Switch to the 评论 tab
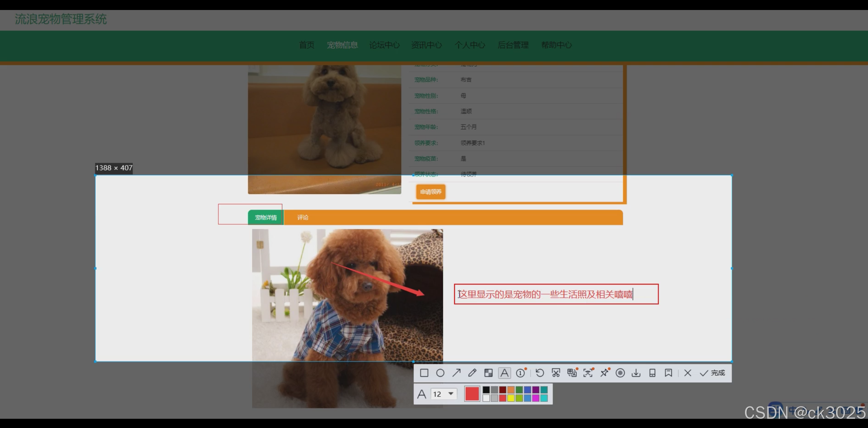This screenshot has width=868, height=428. click(303, 218)
